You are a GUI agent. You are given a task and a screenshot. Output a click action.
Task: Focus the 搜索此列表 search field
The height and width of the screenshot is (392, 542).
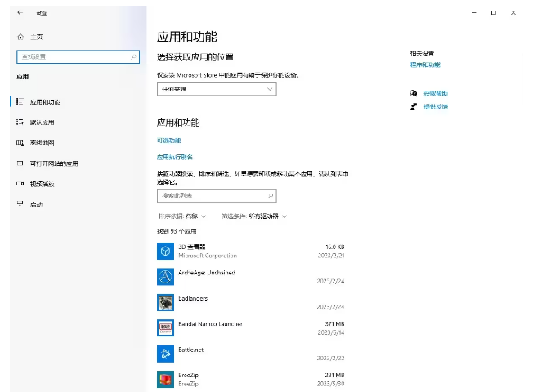click(x=217, y=196)
